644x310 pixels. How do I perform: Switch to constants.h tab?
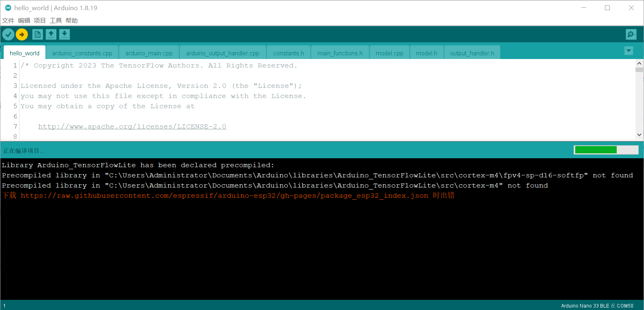[289, 53]
